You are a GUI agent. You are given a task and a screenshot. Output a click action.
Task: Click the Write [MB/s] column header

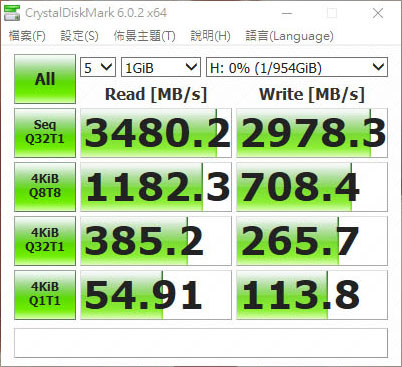(x=312, y=94)
